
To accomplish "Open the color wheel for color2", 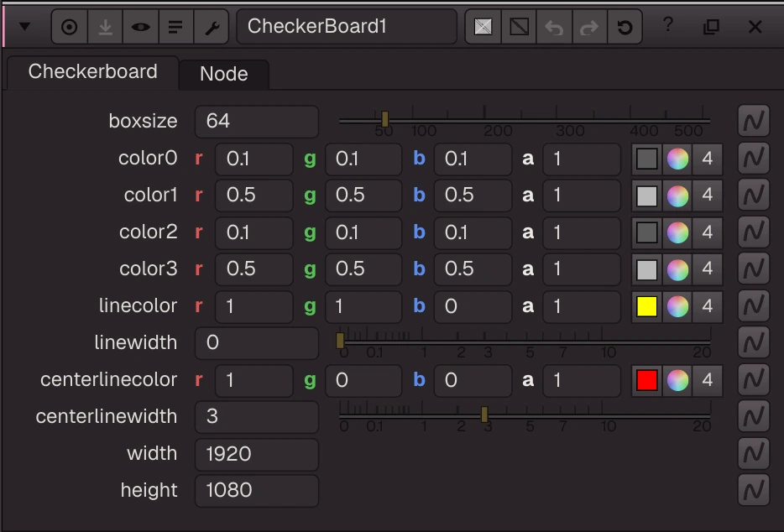I will (x=677, y=233).
